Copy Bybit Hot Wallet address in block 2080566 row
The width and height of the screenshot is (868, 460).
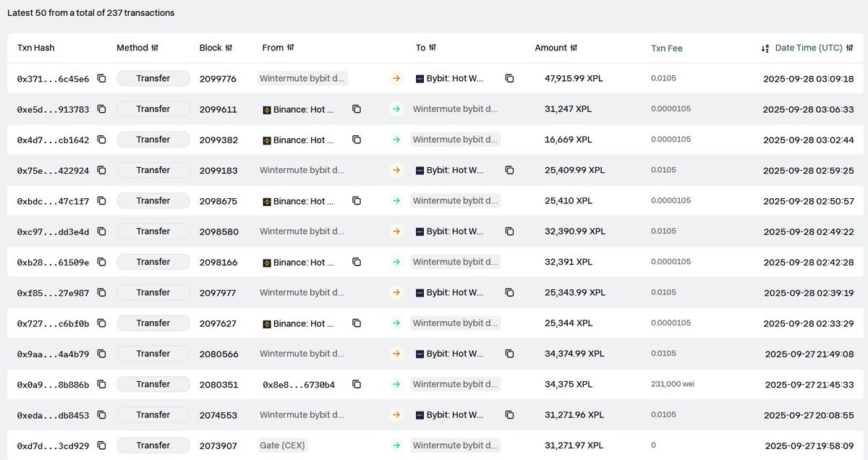509,354
